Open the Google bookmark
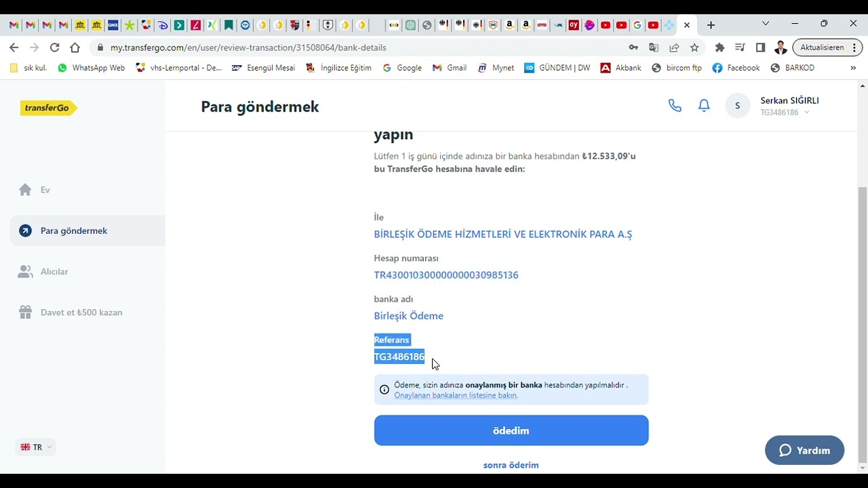The image size is (868, 488). tap(402, 68)
